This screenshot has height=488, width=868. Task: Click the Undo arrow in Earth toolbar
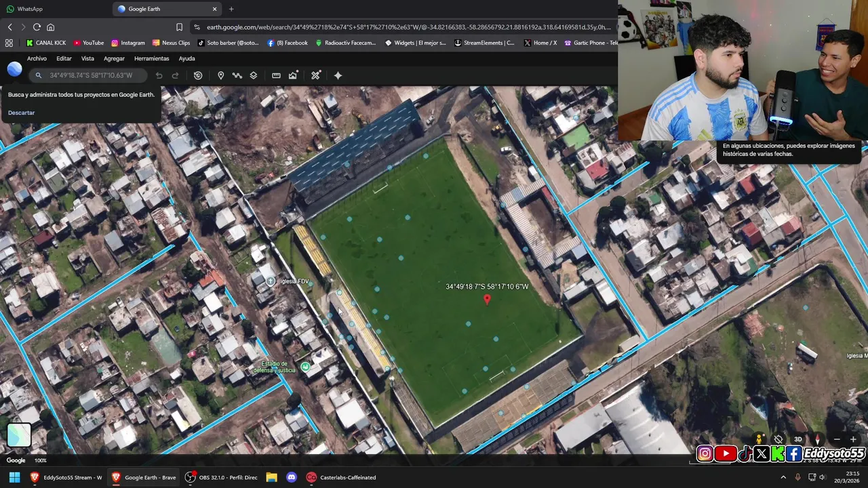[x=159, y=75]
